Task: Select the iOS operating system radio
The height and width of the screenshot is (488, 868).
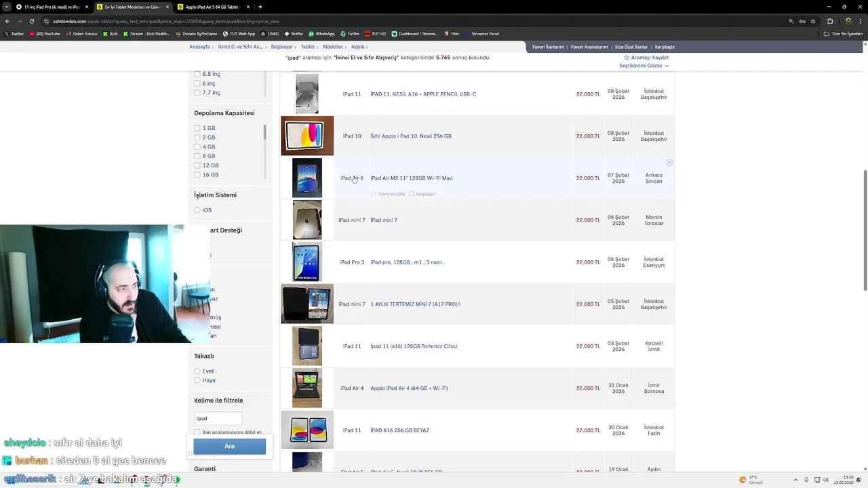Action: click(x=197, y=210)
